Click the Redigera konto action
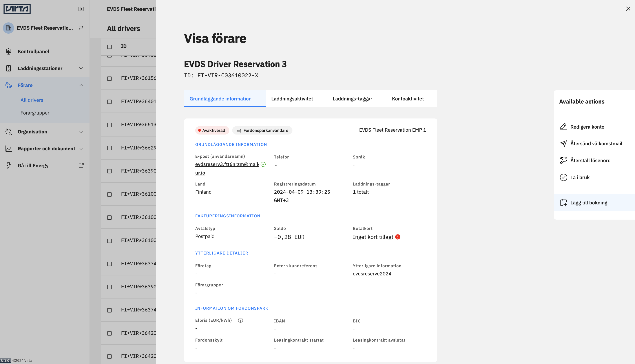 coord(587,127)
